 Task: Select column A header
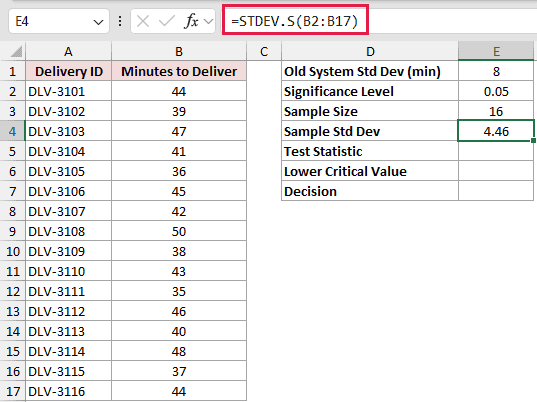click(x=68, y=51)
